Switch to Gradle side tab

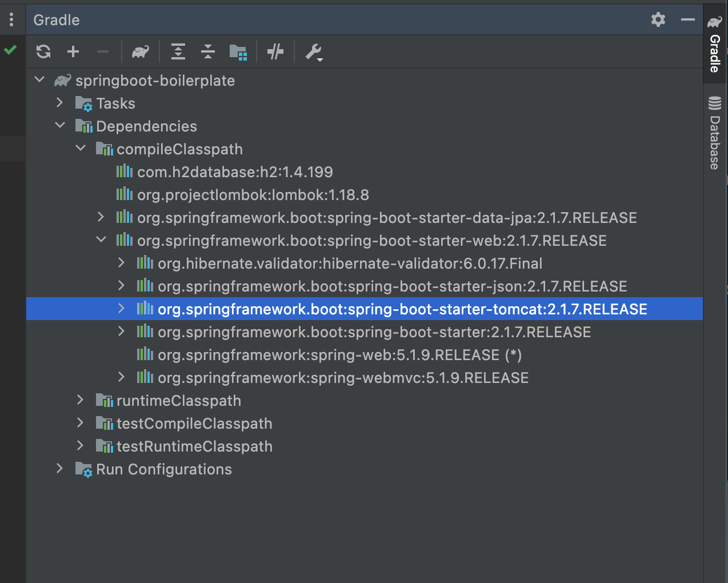coord(714,45)
